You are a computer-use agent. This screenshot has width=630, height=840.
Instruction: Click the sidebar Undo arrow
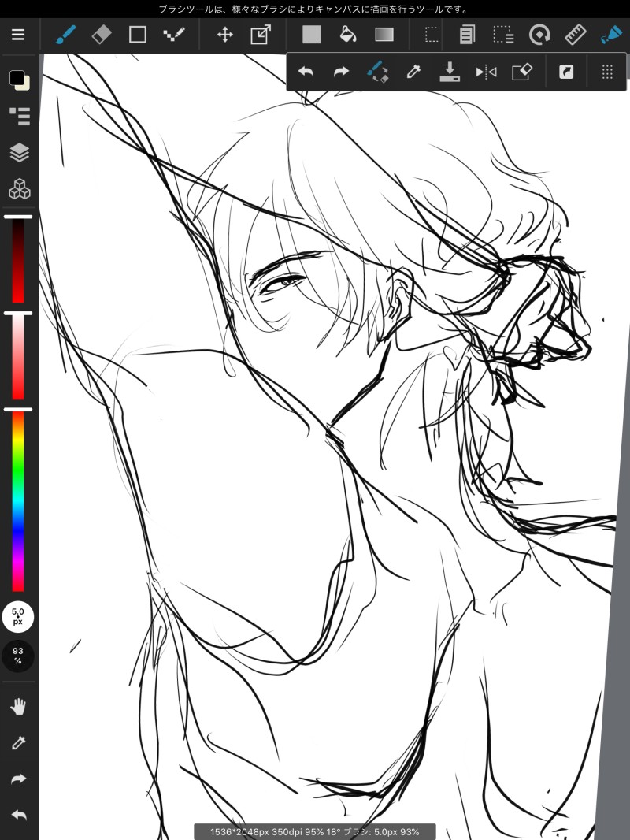tap(19, 816)
